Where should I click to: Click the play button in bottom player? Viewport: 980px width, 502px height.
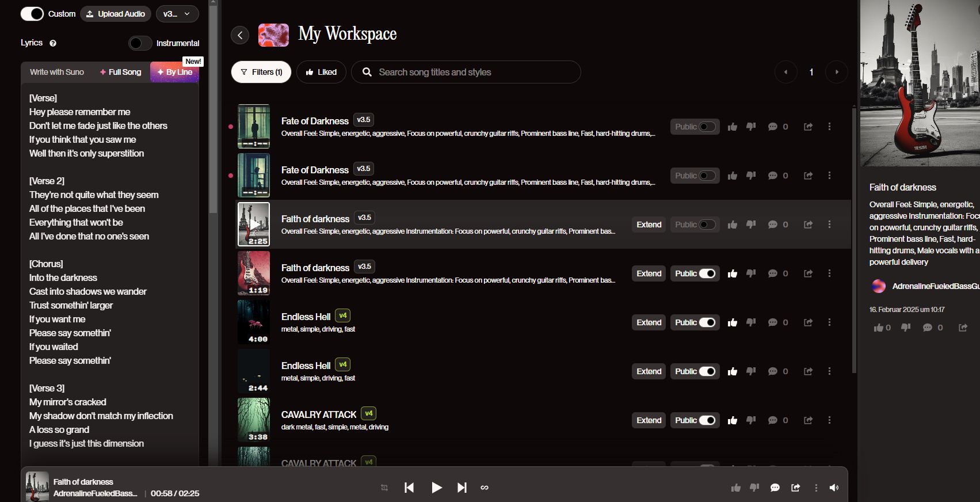437,488
